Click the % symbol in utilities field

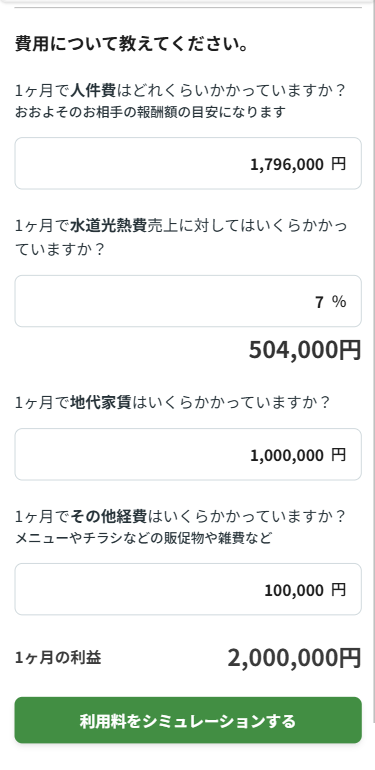339,302
